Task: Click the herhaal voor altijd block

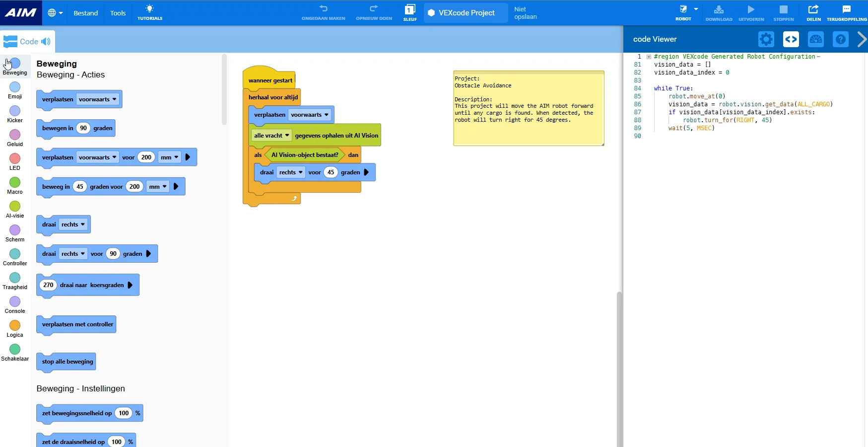Action: point(272,97)
